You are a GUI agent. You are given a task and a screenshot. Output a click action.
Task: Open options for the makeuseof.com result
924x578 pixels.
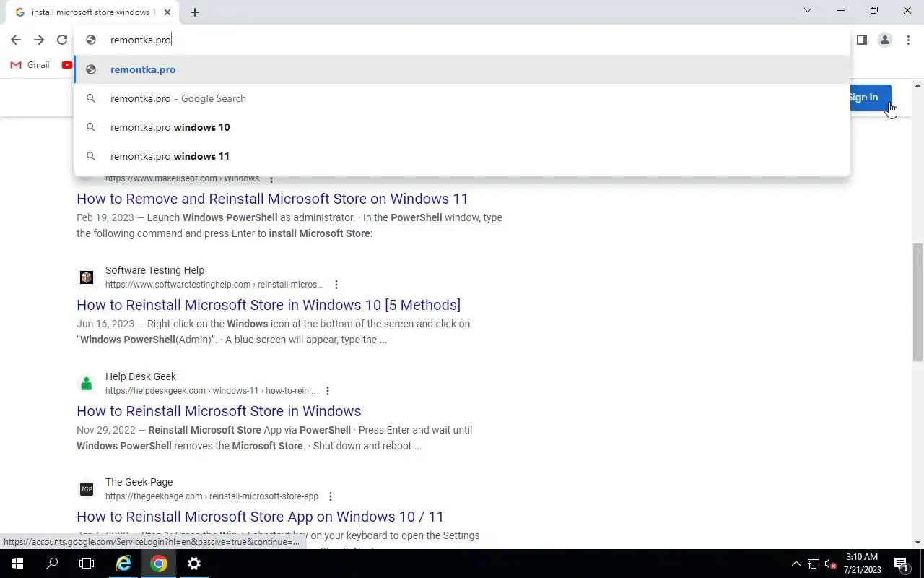pos(271,178)
